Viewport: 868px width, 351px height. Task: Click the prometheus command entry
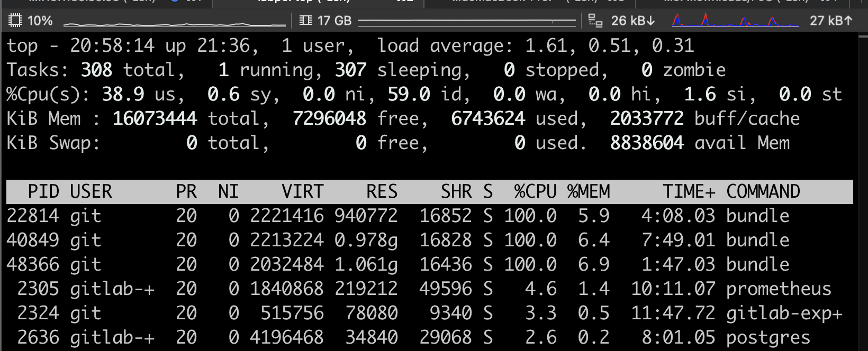pos(779,289)
